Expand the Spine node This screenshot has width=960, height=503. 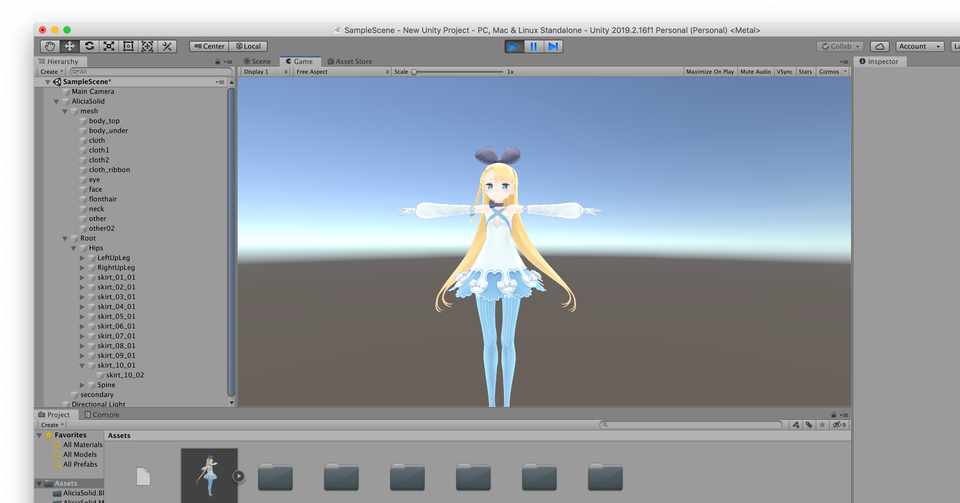tap(82, 386)
